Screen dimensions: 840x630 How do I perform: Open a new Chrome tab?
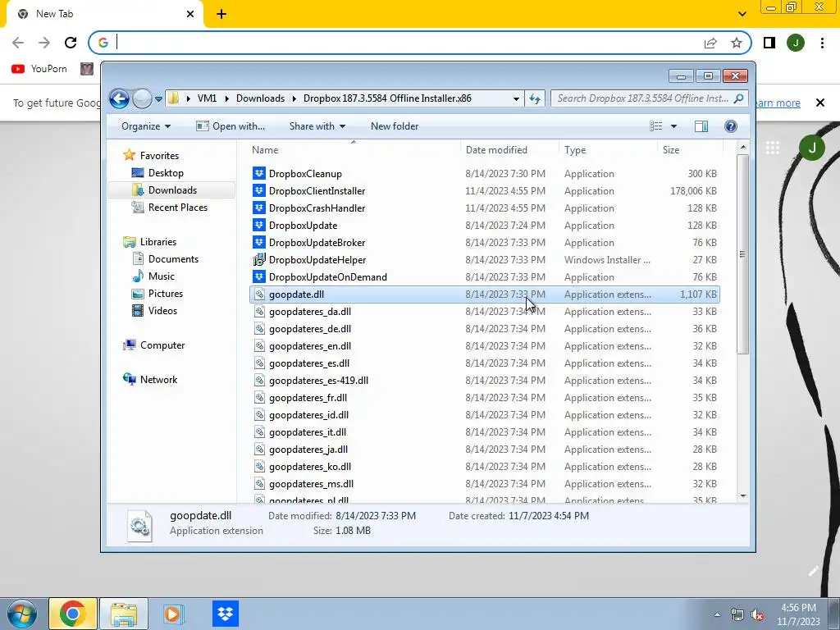click(221, 14)
